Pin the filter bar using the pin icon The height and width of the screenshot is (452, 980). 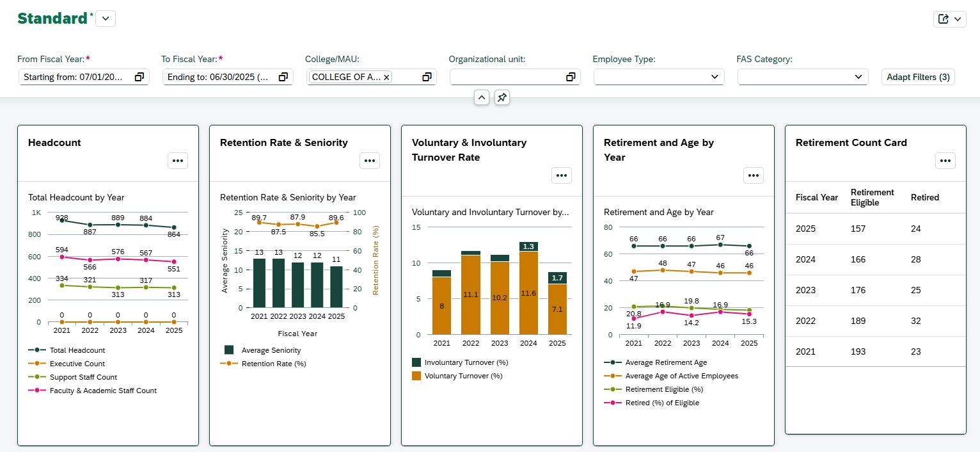click(x=502, y=97)
